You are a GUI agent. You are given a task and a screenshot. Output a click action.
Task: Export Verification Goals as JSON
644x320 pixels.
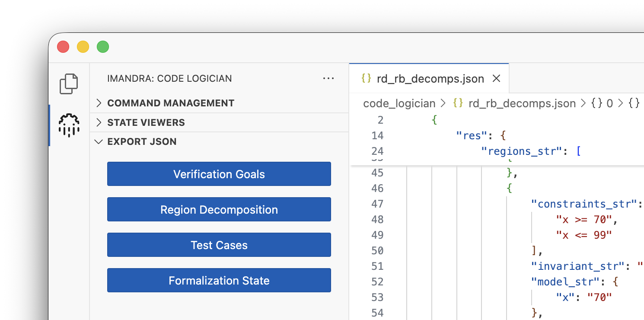(x=219, y=174)
